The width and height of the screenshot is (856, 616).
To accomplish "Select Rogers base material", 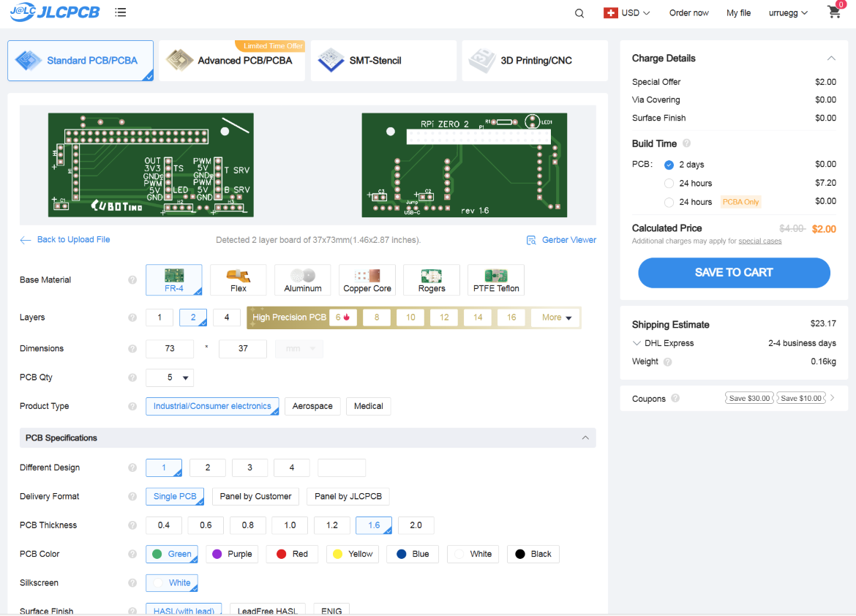I will (x=431, y=279).
